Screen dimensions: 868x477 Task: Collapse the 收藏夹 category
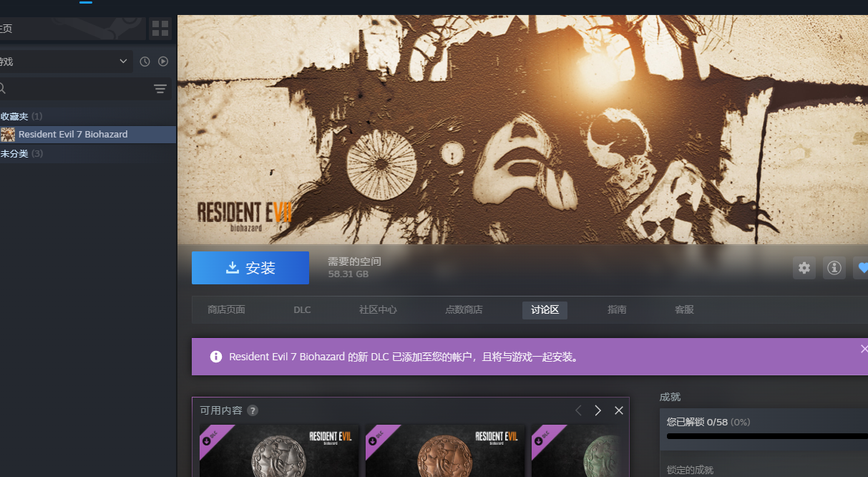tap(14, 116)
